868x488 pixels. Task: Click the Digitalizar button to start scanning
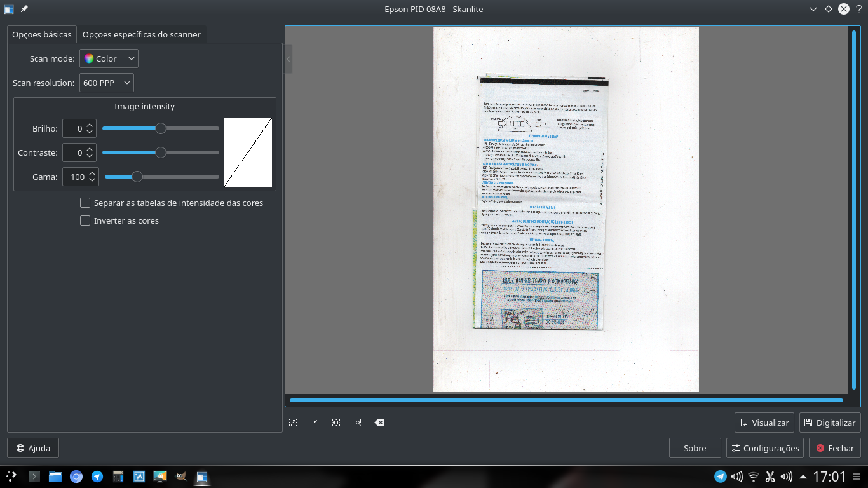[830, 423]
